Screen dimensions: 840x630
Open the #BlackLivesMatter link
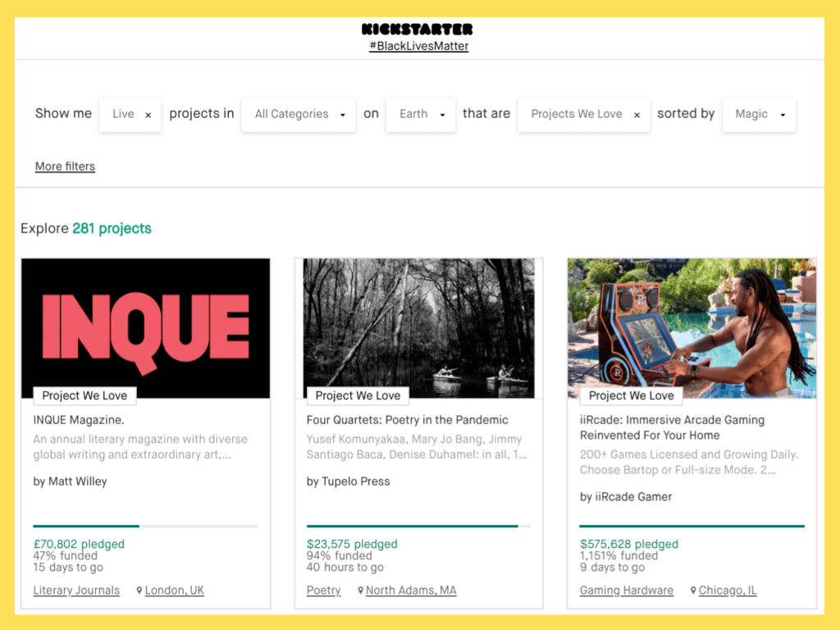[419, 46]
